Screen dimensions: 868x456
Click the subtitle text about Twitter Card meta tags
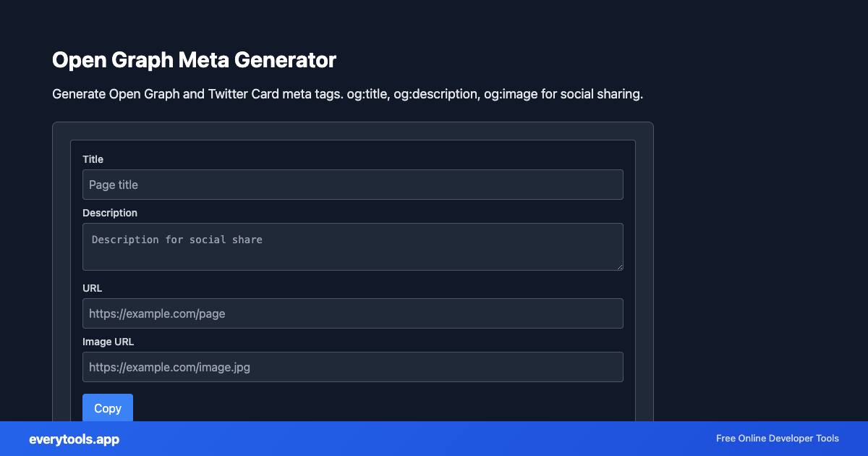[x=347, y=93]
